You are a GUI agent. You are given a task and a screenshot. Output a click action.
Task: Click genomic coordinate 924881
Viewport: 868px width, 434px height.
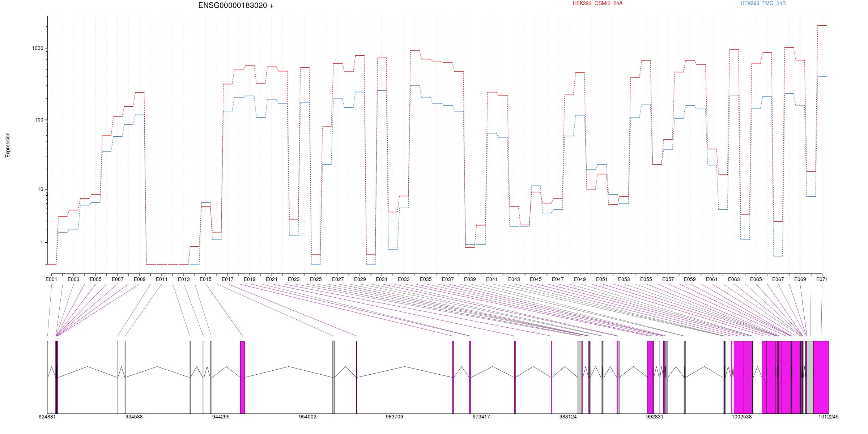47,417
